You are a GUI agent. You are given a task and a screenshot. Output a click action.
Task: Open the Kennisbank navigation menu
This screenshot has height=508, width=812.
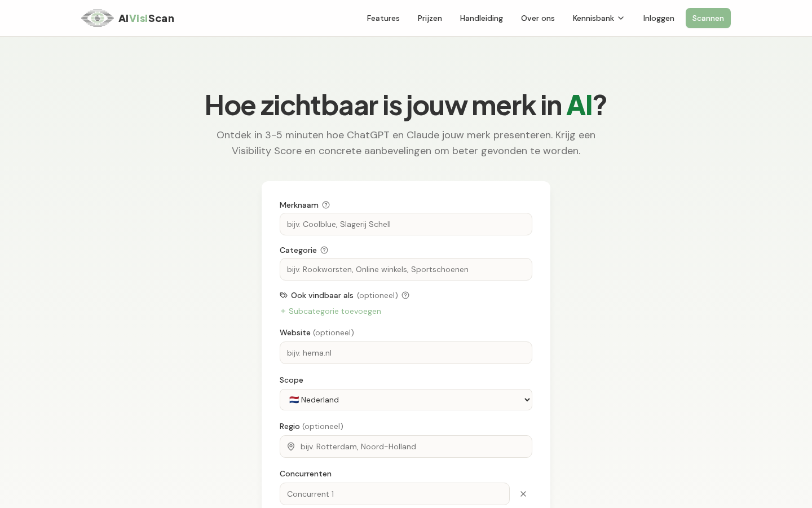(x=598, y=18)
